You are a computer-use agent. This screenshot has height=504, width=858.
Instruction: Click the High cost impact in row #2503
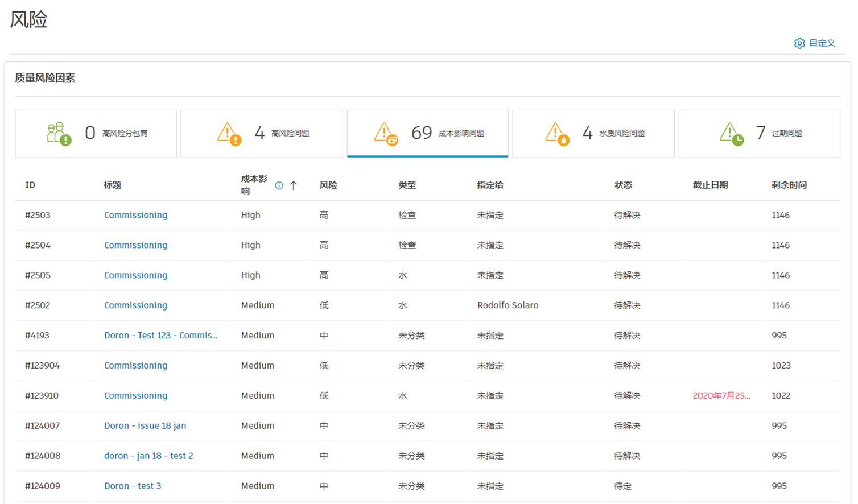click(x=251, y=215)
